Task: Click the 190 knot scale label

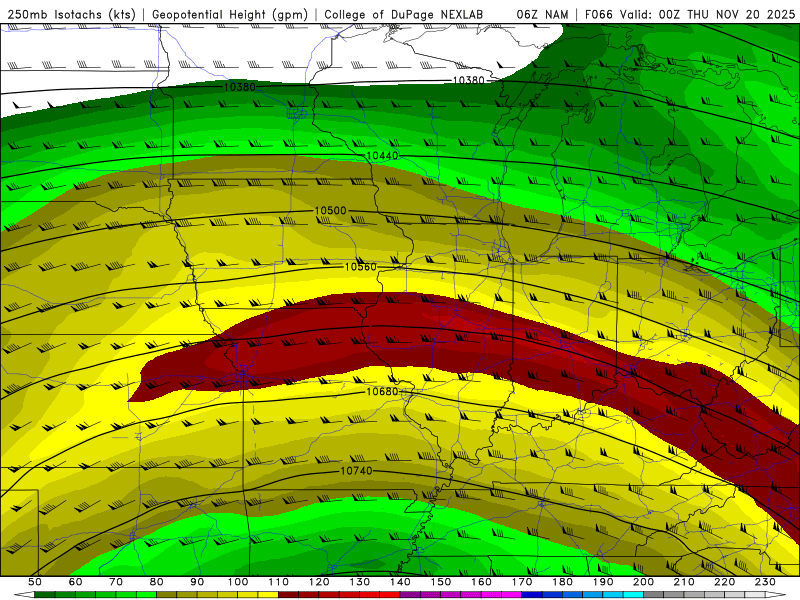Action: coord(603,582)
